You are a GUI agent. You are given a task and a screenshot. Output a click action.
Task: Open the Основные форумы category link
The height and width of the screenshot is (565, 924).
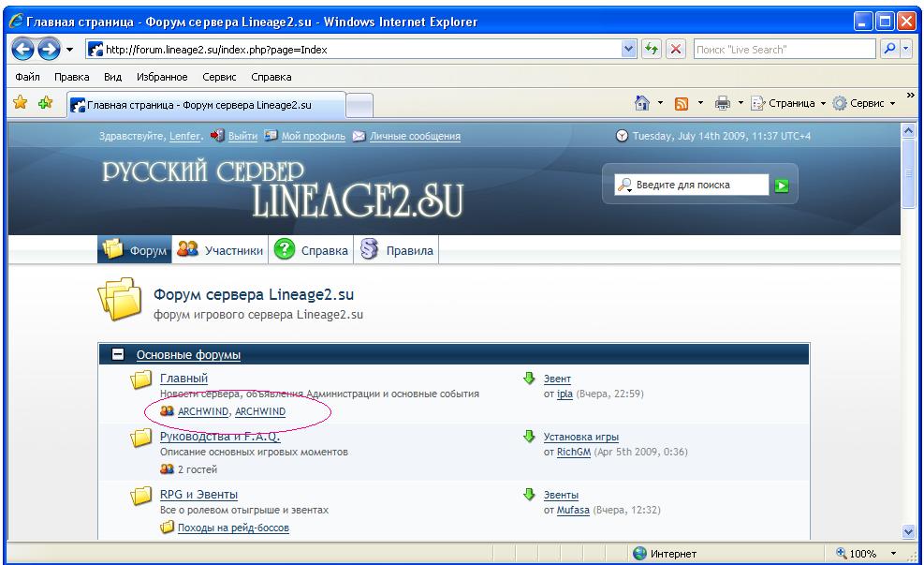click(x=188, y=354)
